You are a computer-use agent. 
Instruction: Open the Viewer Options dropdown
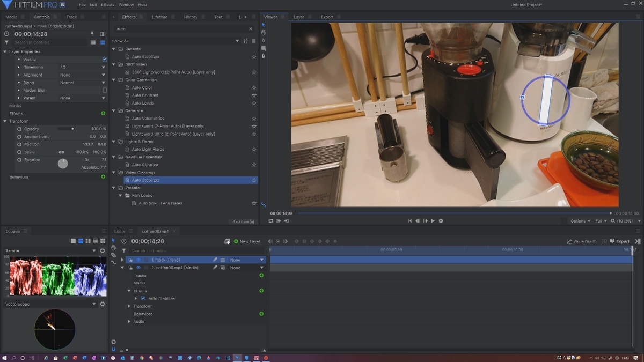[580, 221]
